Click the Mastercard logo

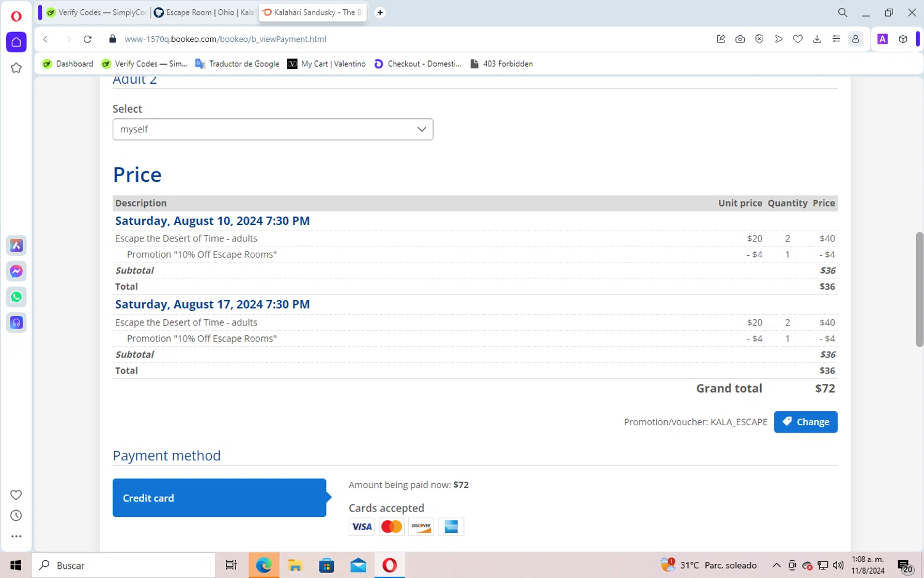tap(391, 527)
